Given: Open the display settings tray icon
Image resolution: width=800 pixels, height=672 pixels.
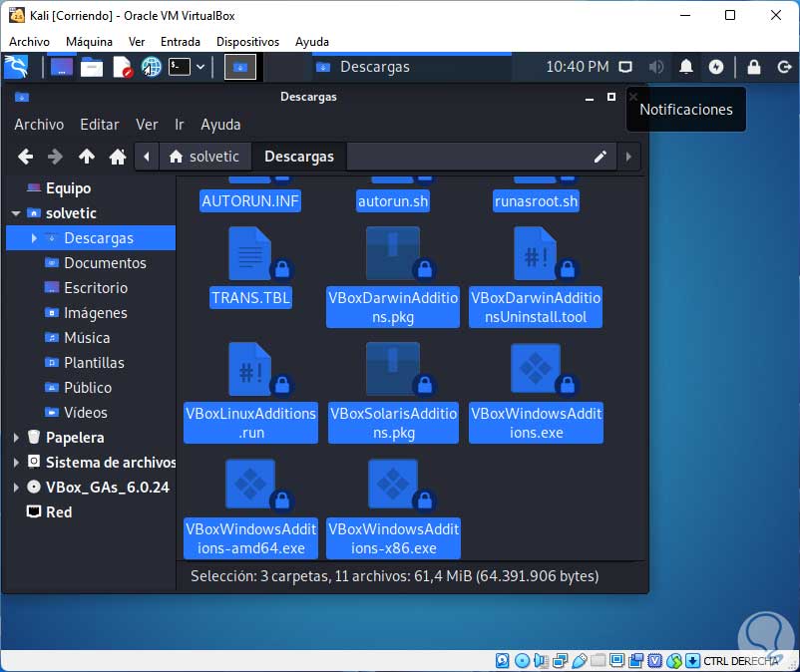Looking at the screenshot, I should [x=625, y=67].
